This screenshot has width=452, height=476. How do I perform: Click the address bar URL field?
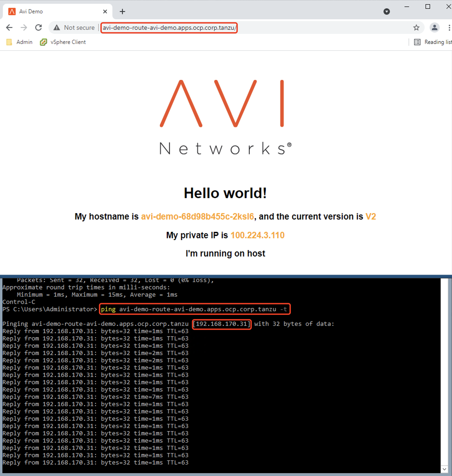click(x=169, y=28)
